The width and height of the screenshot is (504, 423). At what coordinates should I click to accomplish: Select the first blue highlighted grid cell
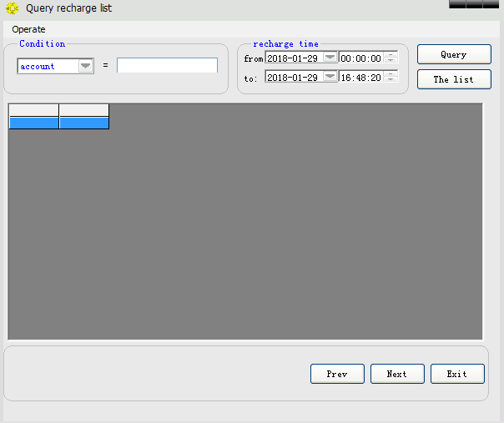coord(33,123)
